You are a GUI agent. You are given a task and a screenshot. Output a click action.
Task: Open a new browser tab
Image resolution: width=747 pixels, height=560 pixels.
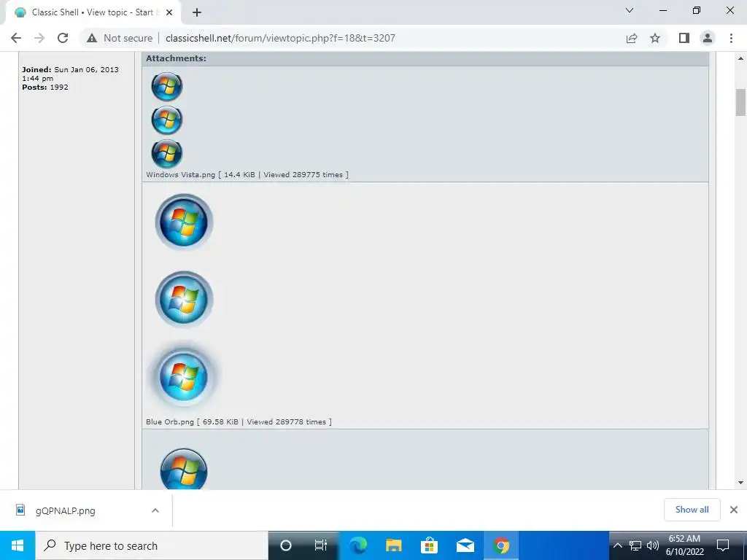(x=197, y=12)
